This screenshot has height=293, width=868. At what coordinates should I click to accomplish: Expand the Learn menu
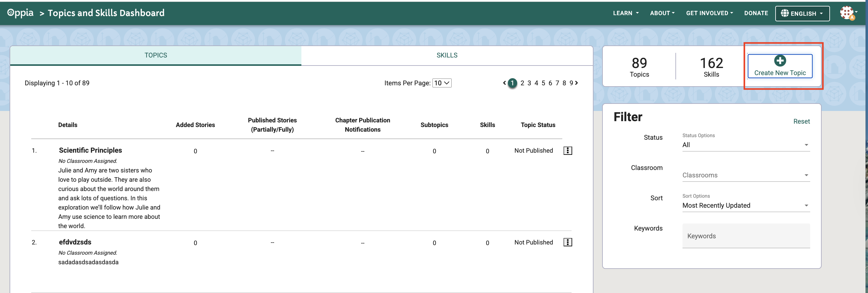tap(626, 13)
